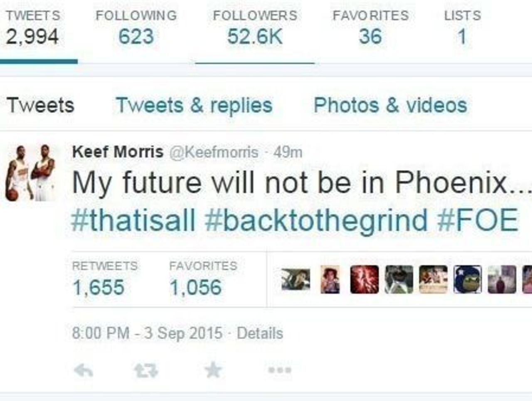The image size is (532, 401).
Task: Select the Tweets timeline tab
Action: click(40, 105)
